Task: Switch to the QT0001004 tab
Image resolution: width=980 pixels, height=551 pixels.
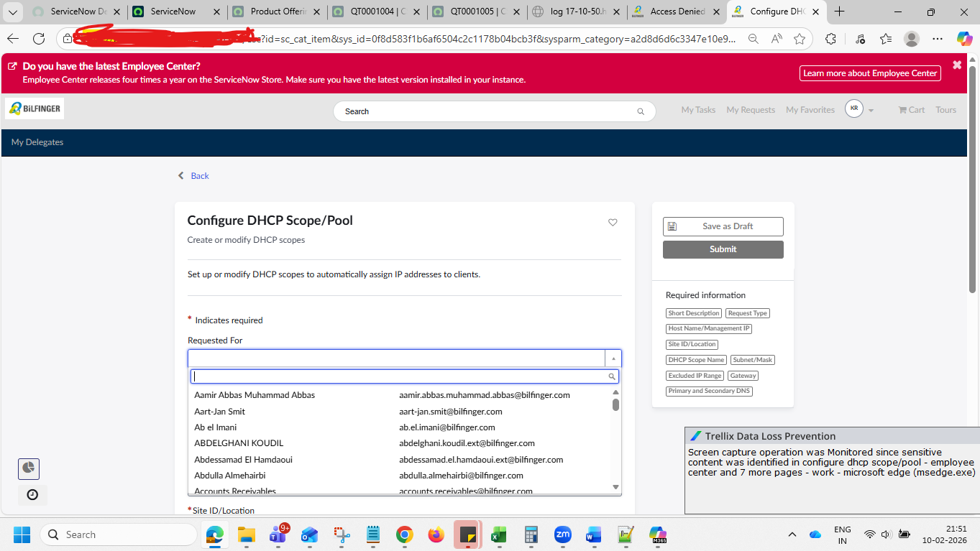Action: click(x=377, y=11)
